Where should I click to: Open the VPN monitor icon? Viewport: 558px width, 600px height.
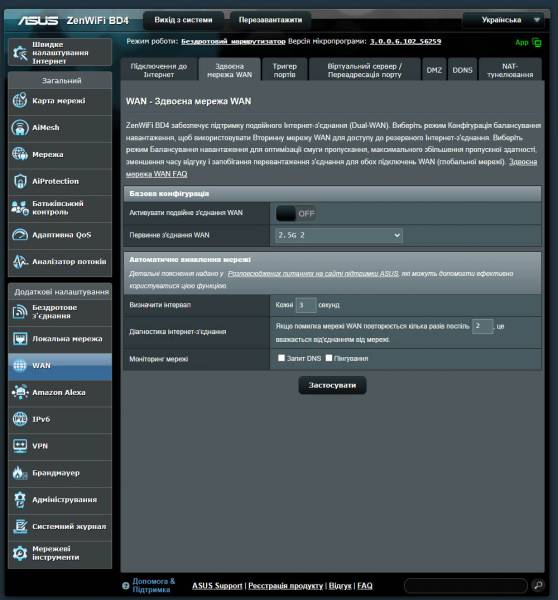pyautogui.click(x=20, y=446)
